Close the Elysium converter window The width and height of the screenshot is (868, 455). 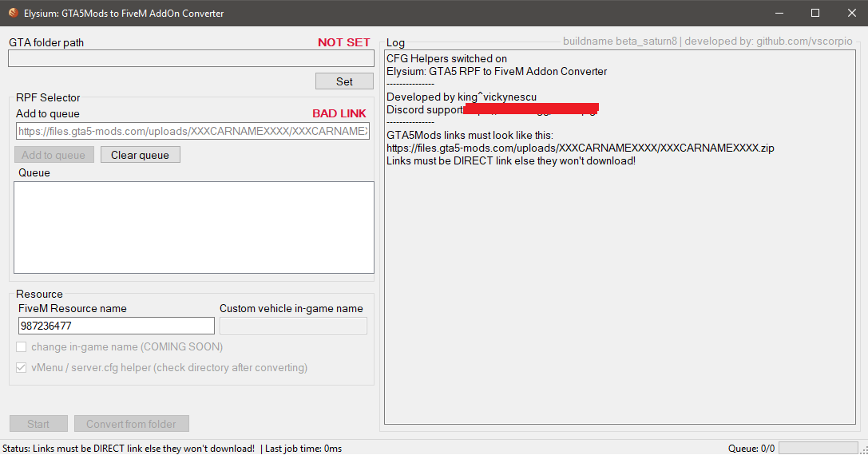coord(851,13)
